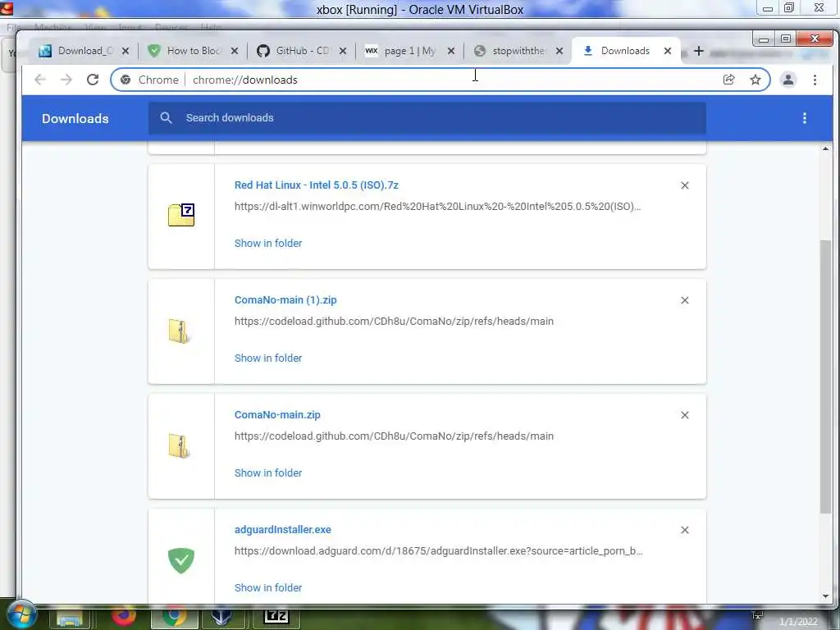Viewport: 840px width, 630px height.
Task: Reload the chrome://downloads page
Action: point(93,80)
